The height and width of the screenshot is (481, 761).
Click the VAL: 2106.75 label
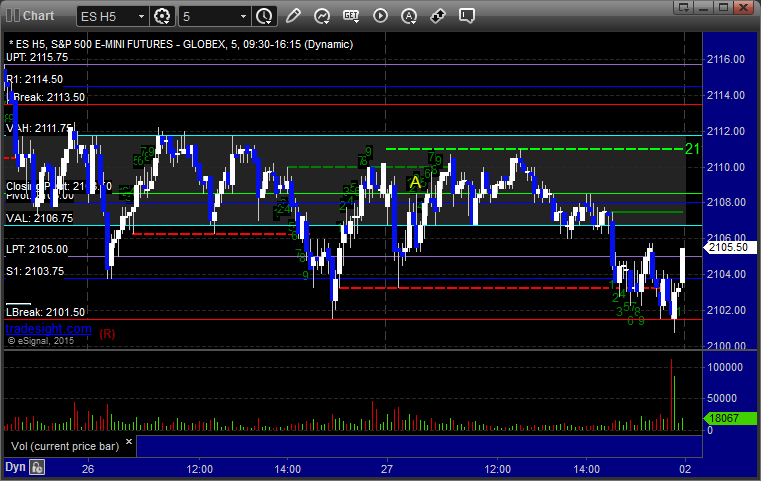pos(39,218)
